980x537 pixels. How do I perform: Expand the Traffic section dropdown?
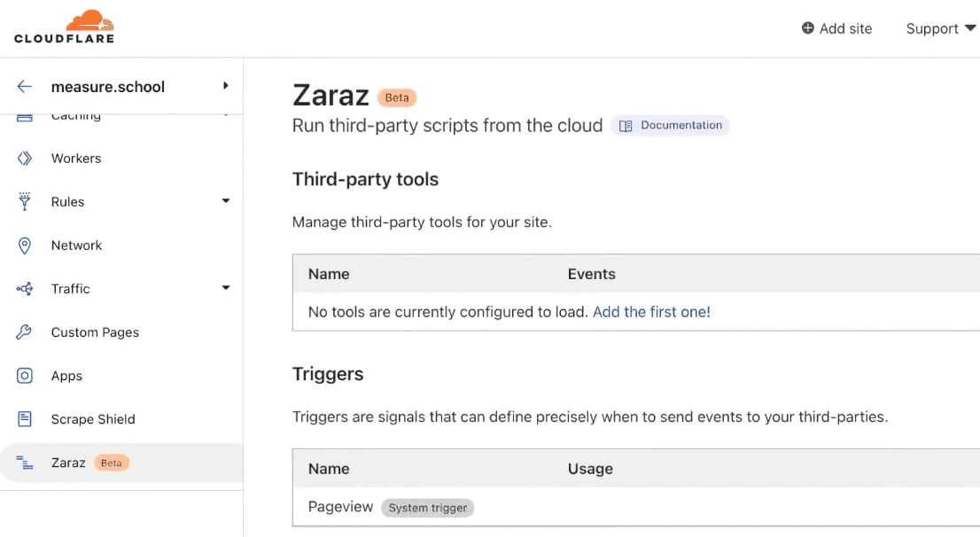click(x=225, y=288)
